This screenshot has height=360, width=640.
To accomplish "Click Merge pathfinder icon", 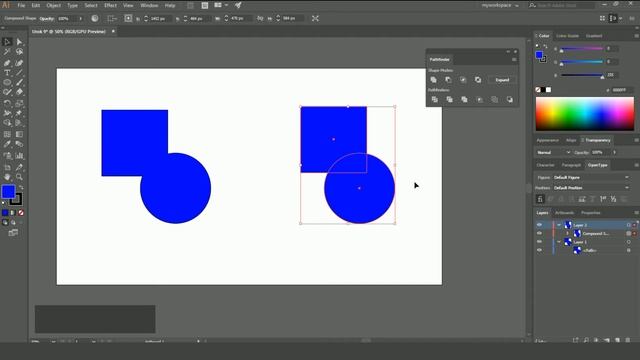I will 464,100.
